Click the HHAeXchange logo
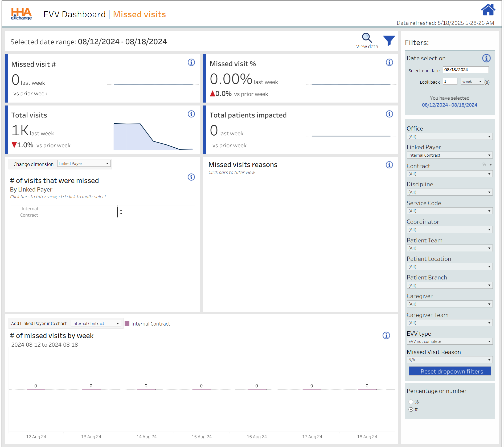Viewport: 504px width, 447px height. coord(21,14)
